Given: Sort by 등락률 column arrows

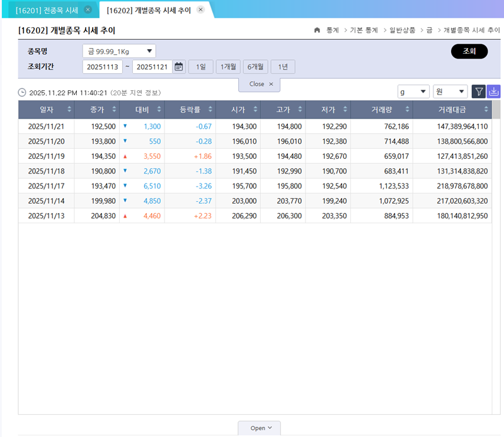Looking at the screenshot, I should click(210, 110).
